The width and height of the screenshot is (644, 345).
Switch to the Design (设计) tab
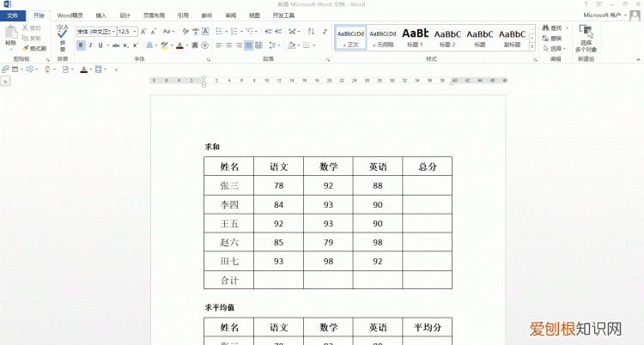point(125,15)
